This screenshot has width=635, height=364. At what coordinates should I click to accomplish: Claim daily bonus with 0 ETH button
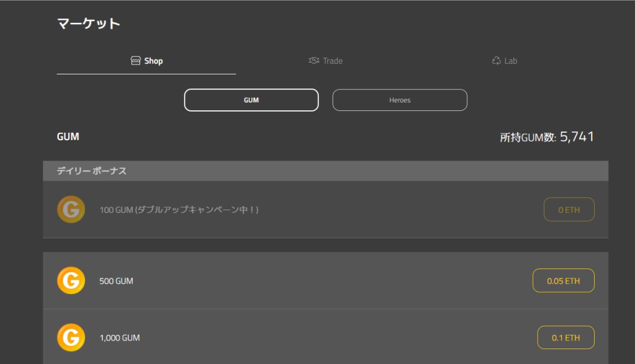coord(569,210)
